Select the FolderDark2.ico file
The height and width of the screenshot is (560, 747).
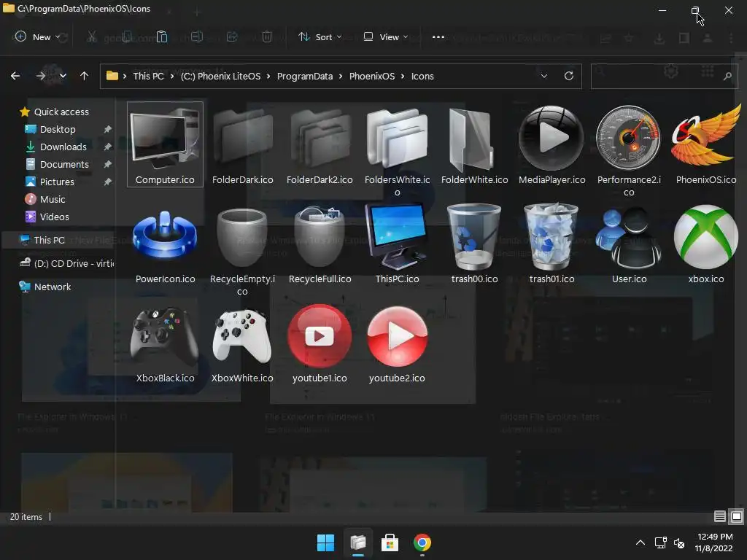coord(320,144)
